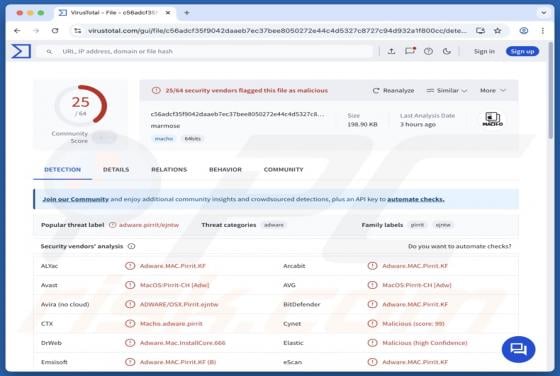Click the marmose file name
Viewport: 560px width, 376px height.
click(x=165, y=126)
